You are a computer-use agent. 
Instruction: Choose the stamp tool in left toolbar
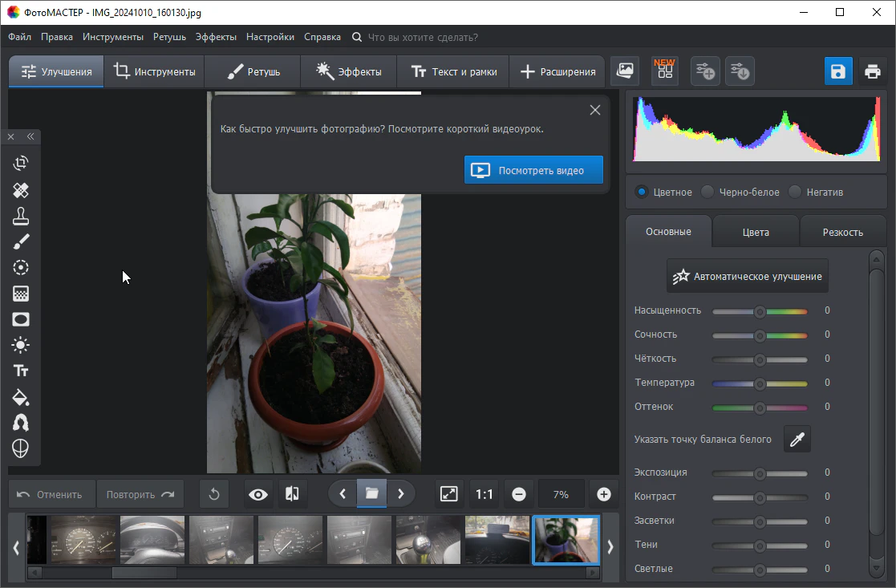pos(21,216)
